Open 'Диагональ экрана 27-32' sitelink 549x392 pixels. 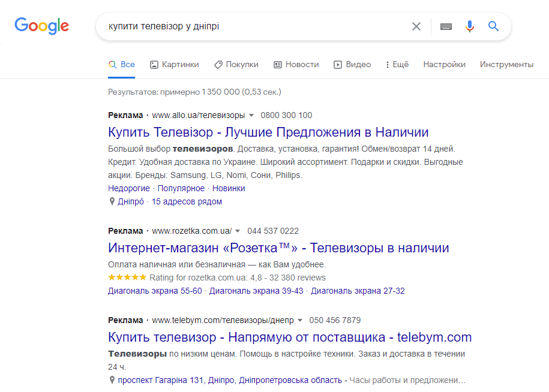(x=358, y=291)
